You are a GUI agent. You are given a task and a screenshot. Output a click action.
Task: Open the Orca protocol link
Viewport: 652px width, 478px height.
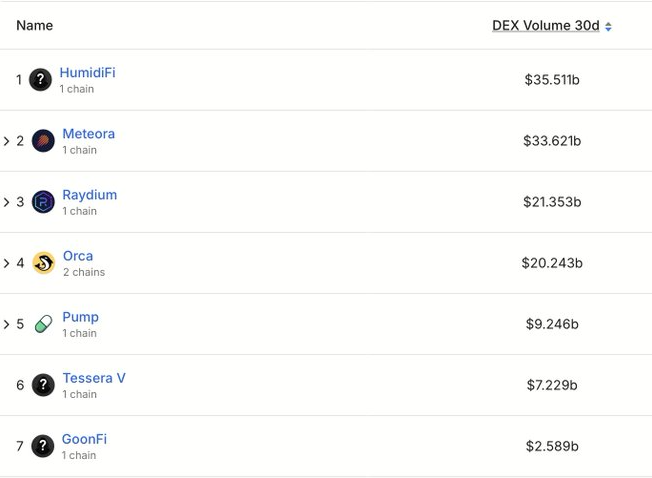click(x=77, y=256)
